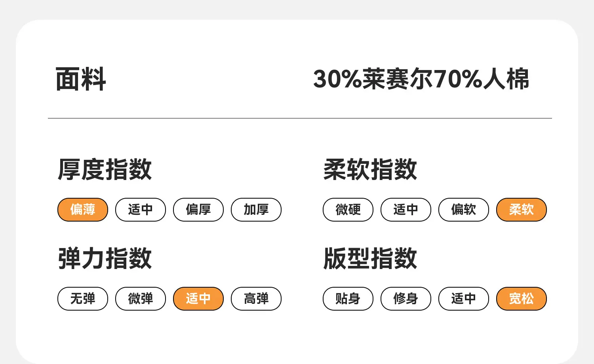
Task: Choose 贴身 under 版型指数
Action: pyautogui.click(x=348, y=299)
